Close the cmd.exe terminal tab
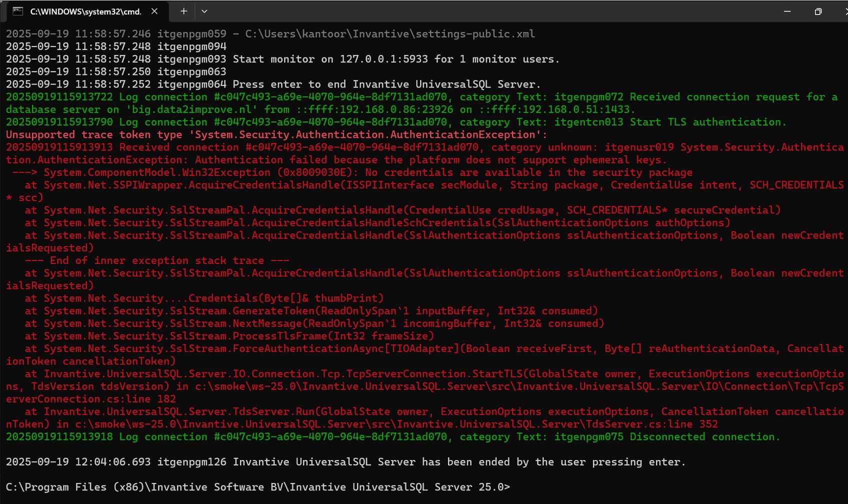Viewport: 848px width, 504px height. tap(154, 11)
